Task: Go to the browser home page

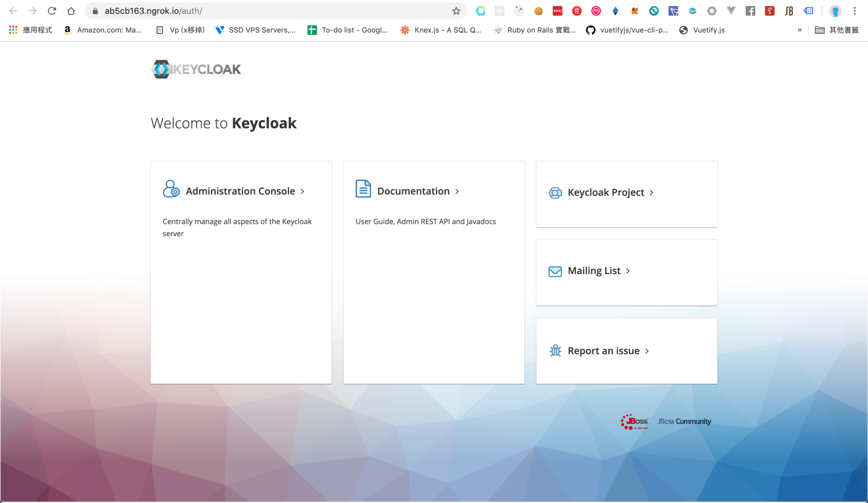Action: pyautogui.click(x=71, y=11)
